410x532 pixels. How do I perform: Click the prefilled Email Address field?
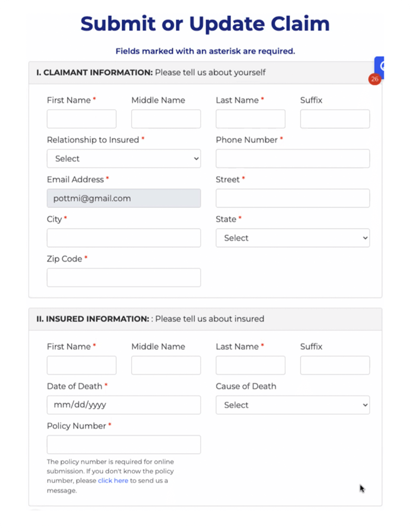pyautogui.click(x=124, y=198)
